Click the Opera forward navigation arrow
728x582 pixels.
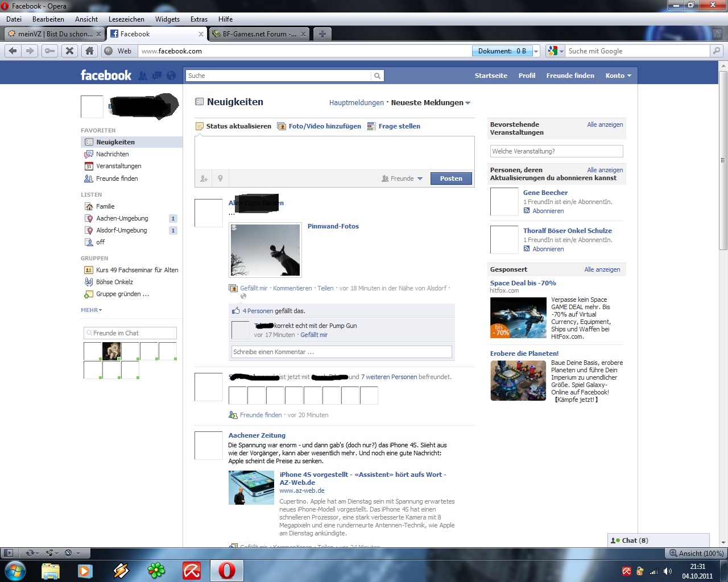click(x=30, y=51)
